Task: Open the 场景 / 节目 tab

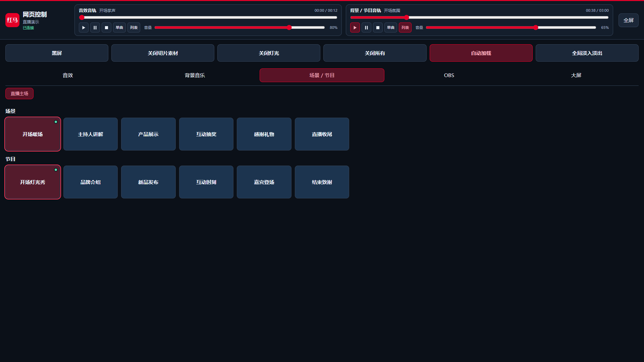Action: click(322, 75)
